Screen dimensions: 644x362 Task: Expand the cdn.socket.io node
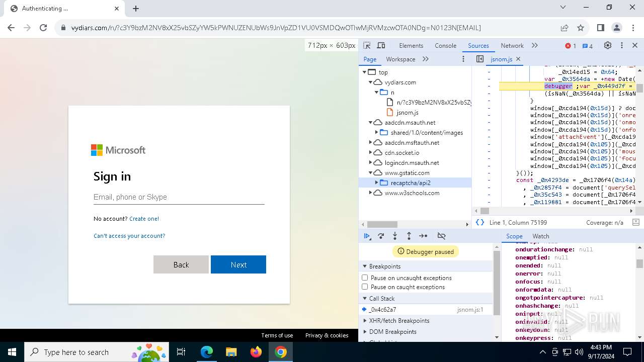pyautogui.click(x=370, y=153)
